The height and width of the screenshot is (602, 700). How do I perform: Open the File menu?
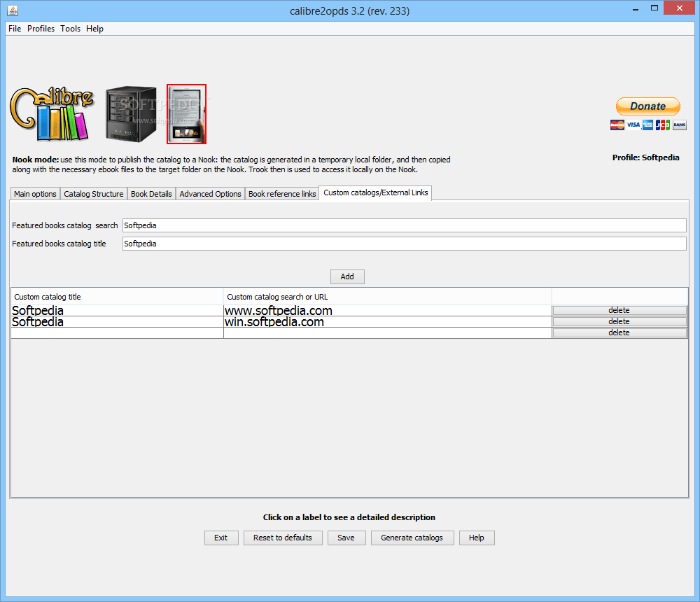(x=15, y=29)
